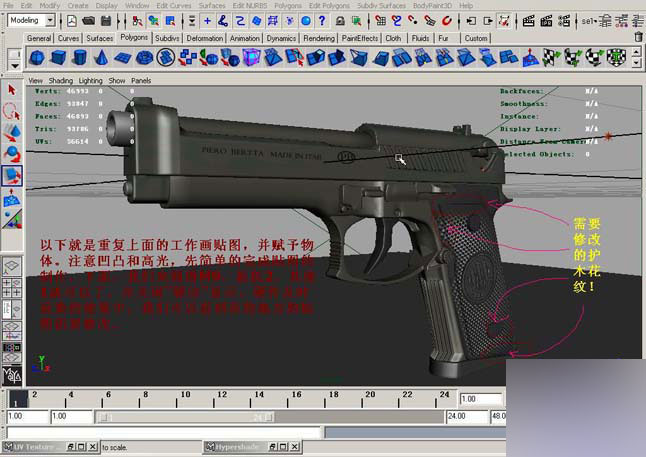The height and width of the screenshot is (457, 646).
Task: Toggle select by component type mode
Action: (x=170, y=21)
